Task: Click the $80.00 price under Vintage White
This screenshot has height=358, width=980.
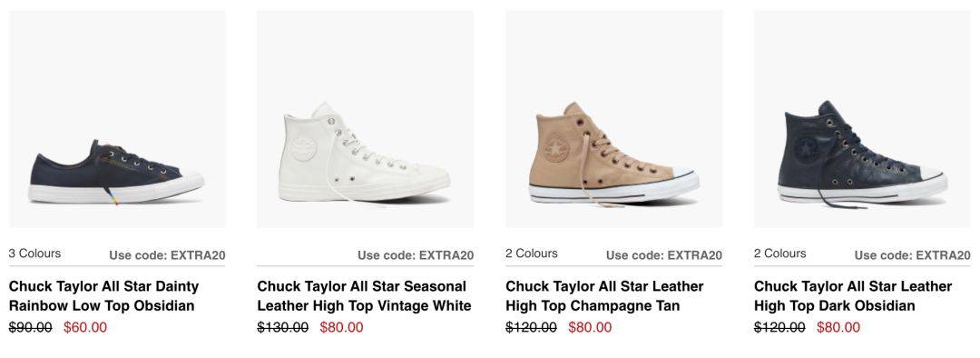Action: (341, 327)
